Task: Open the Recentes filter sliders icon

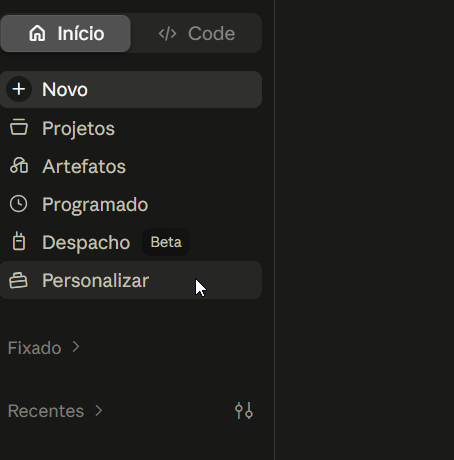Action: (244, 410)
